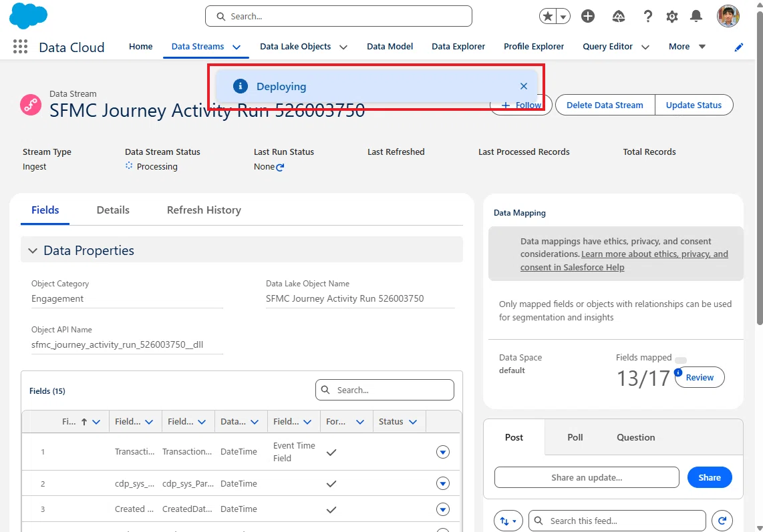Click the Fi... column sort arrow
This screenshot has height=532, width=763.
84,422
